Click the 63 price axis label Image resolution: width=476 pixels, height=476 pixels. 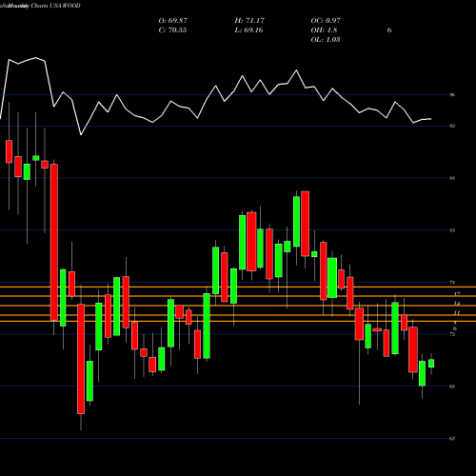click(452, 438)
